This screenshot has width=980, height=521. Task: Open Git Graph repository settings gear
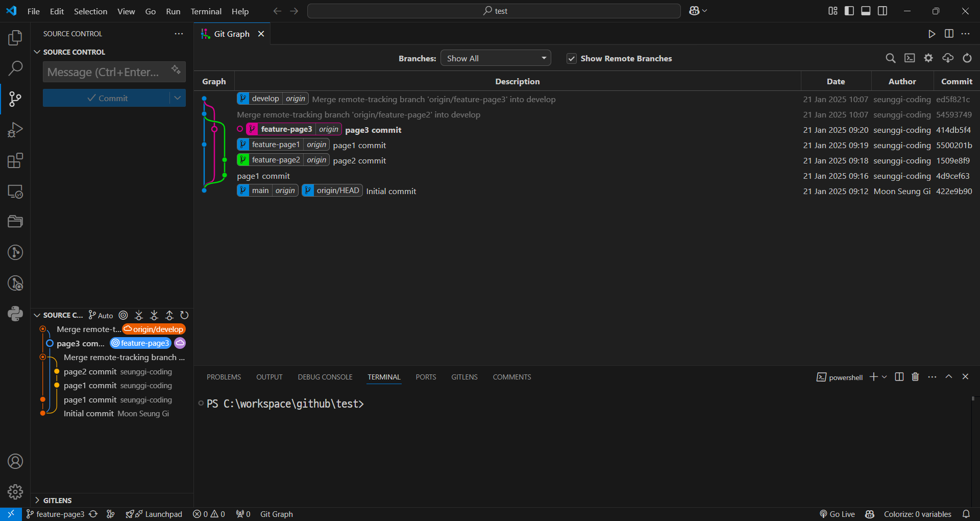[x=928, y=58]
